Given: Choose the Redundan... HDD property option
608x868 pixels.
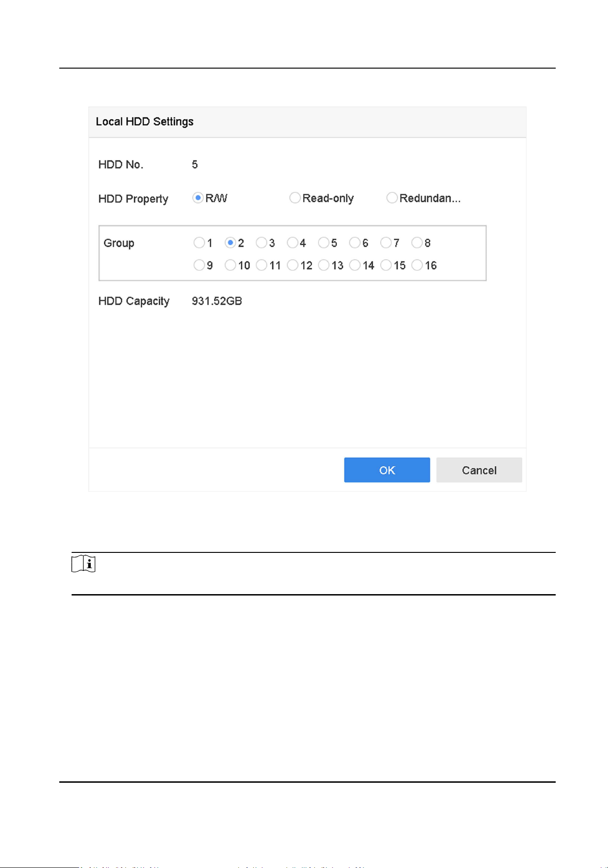Looking at the screenshot, I should pos(392,198).
